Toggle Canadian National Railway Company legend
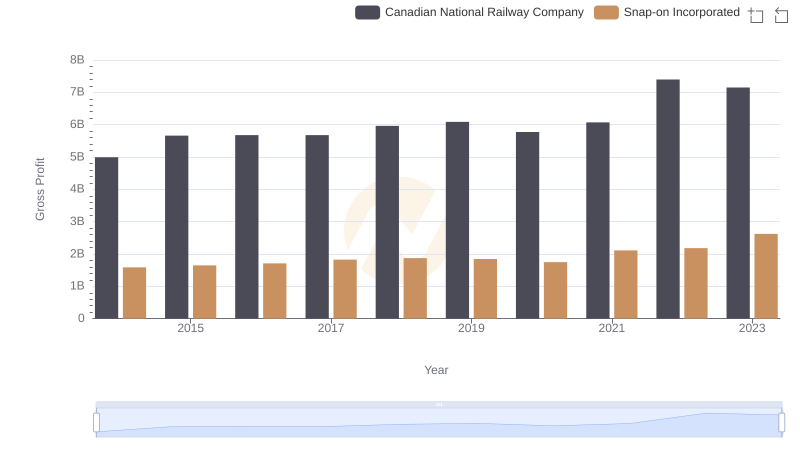The width and height of the screenshot is (800, 461). pos(469,12)
